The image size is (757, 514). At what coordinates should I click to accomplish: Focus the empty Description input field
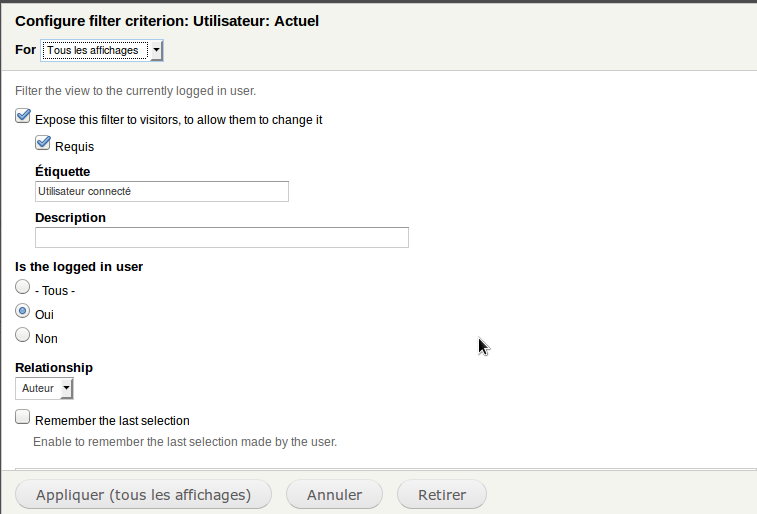222,237
